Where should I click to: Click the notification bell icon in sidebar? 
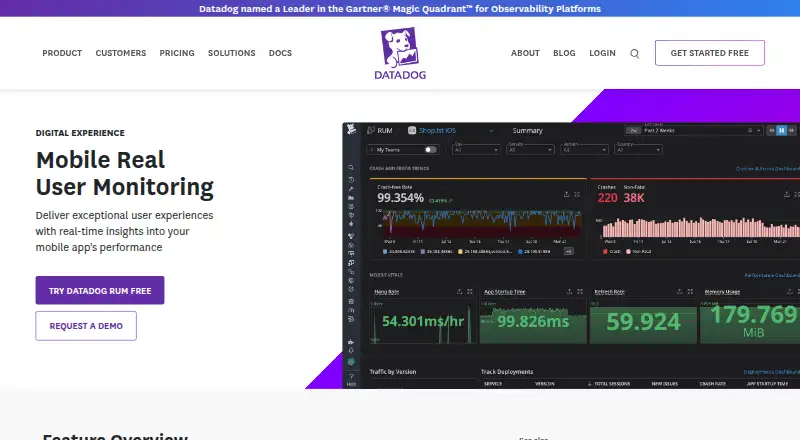coord(351,351)
